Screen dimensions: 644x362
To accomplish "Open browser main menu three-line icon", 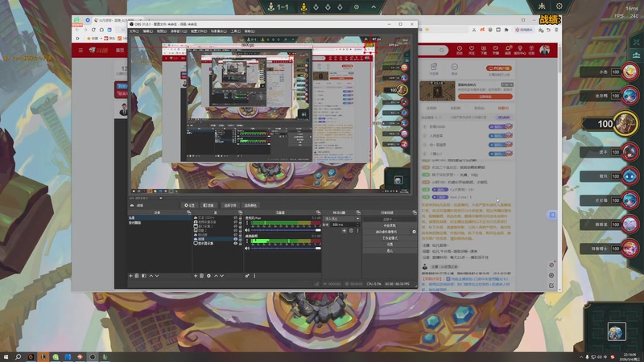I will pyautogui.click(x=556, y=30).
